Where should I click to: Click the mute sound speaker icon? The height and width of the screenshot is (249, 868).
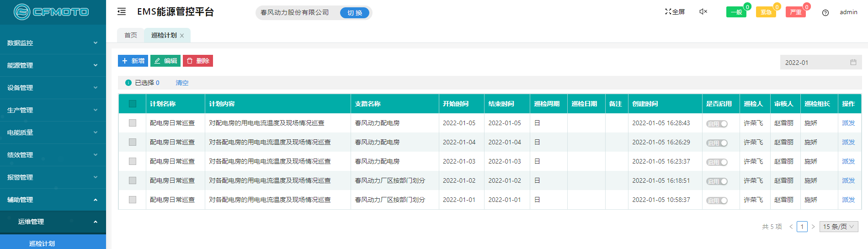(x=703, y=12)
